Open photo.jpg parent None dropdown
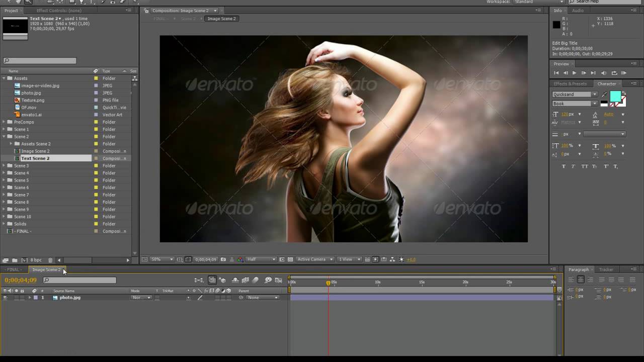The image size is (644, 362). [263, 298]
